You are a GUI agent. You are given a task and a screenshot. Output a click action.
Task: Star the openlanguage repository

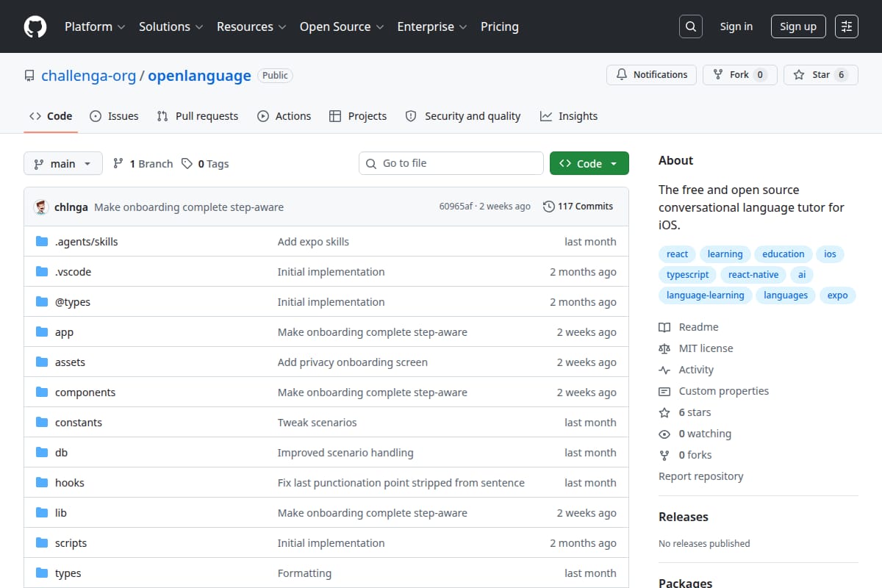(820, 75)
